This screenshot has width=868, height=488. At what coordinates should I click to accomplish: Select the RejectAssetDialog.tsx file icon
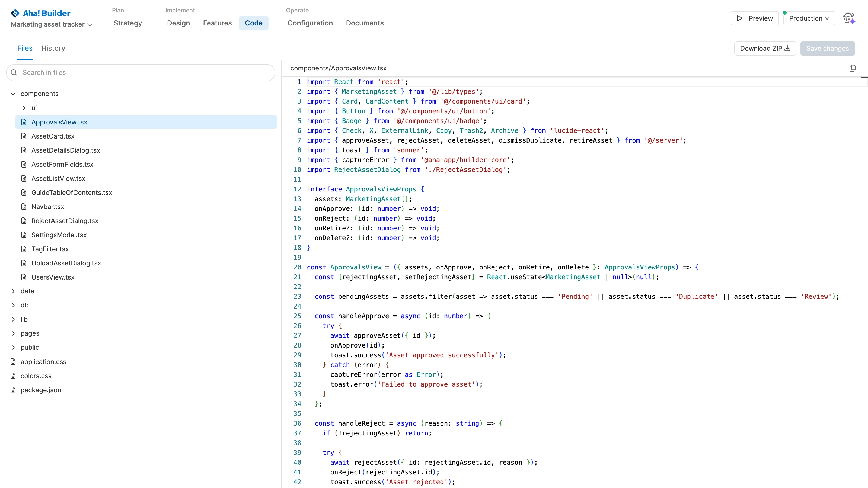(x=24, y=221)
